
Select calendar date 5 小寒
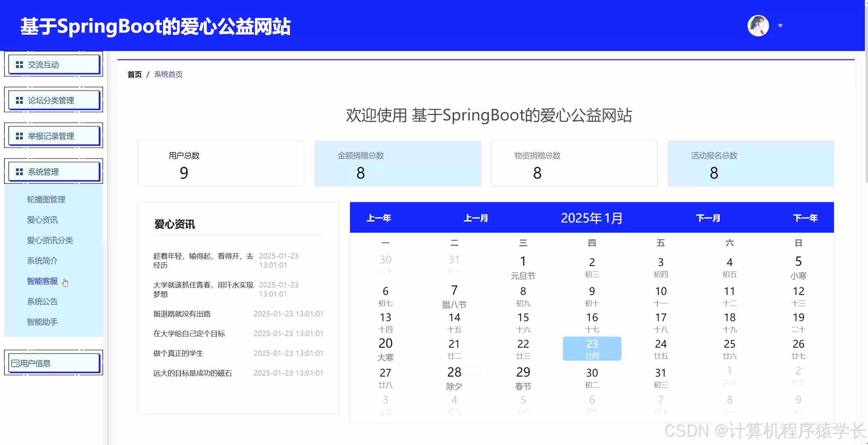click(x=798, y=267)
